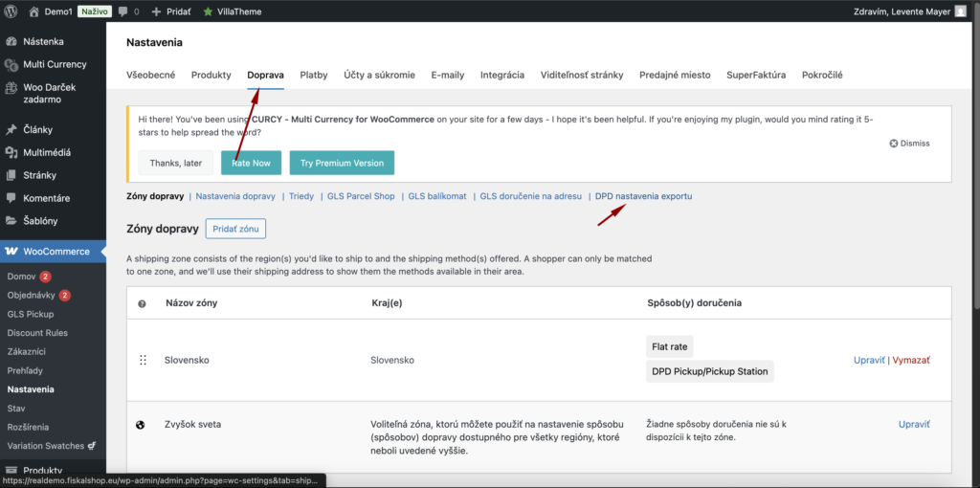Screen dimensions: 980x488
Task: Click the user avatar next to Levente Mayer
Action: pyautogui.click(x=960, y=11)
